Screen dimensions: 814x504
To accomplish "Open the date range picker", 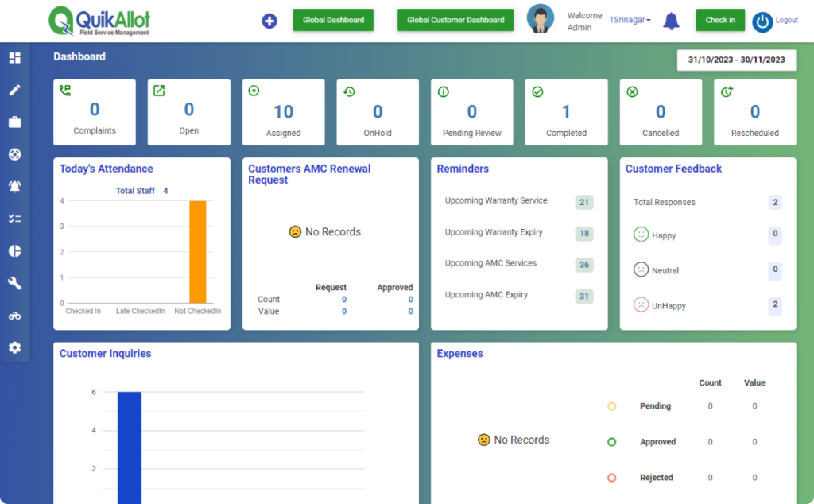I will click(x=736, y=60).
